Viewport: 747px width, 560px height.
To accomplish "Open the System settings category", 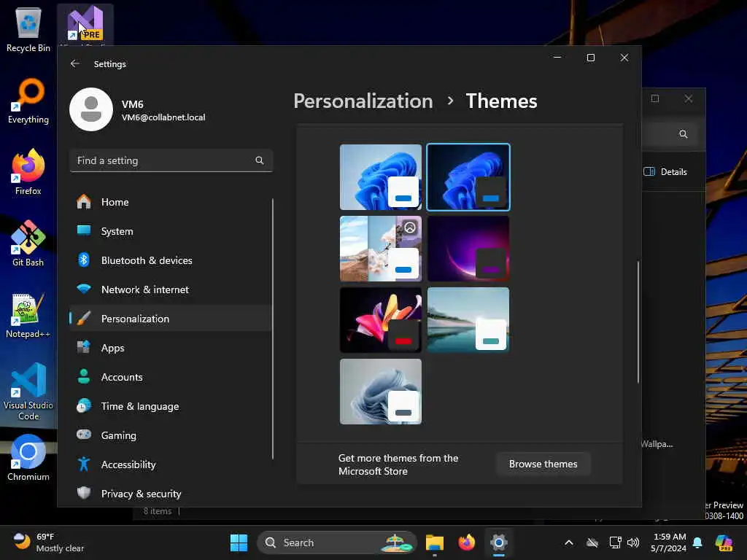I will tap(171, 231).
